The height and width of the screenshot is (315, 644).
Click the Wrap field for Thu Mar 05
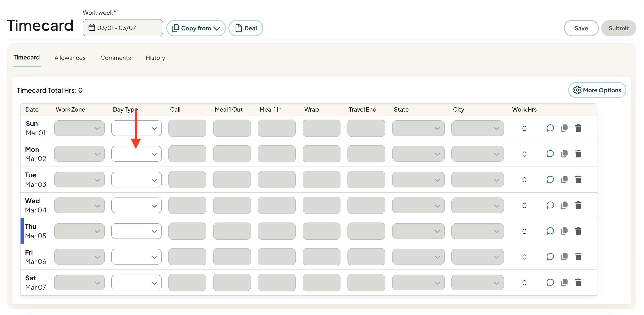[322, 231]
